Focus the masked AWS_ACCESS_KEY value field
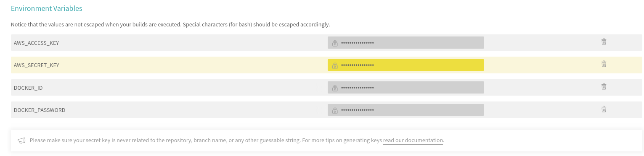Image resolution: width=644 pixels, height=156 pixels. tap(405, 43)
